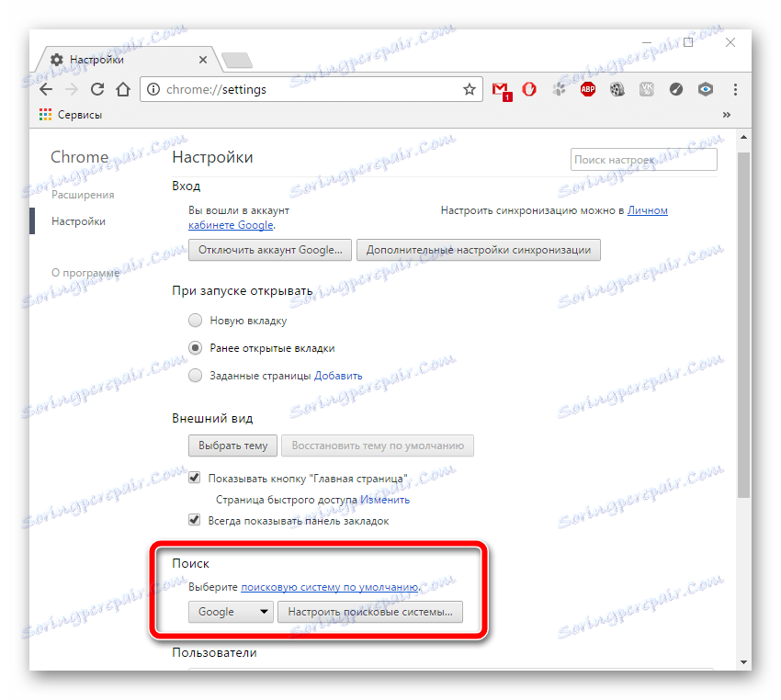The height and width of the screenshot is (700, 781).
Task: Open the Личном кабинете Google link
Action: [648, 210]
